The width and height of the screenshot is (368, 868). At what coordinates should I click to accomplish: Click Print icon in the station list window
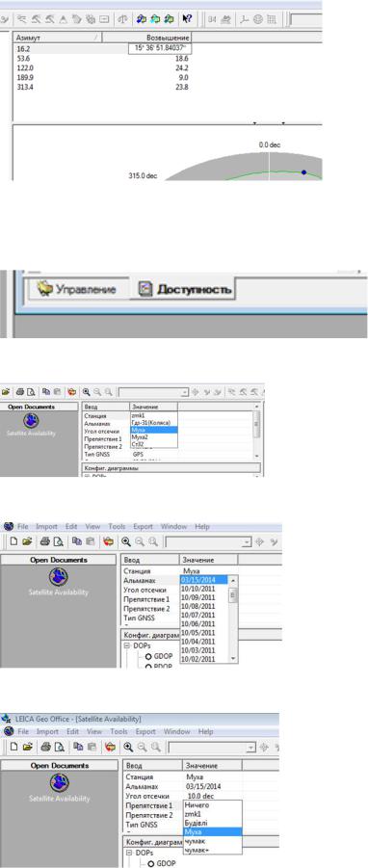pyautogui.click(x=20, y=391)
